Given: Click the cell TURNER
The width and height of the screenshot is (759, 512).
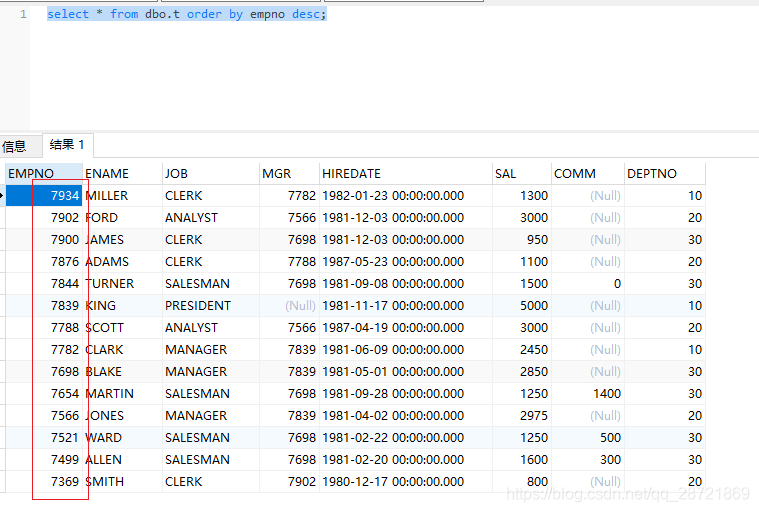Looking at the screenshot, I should point(122,284).
